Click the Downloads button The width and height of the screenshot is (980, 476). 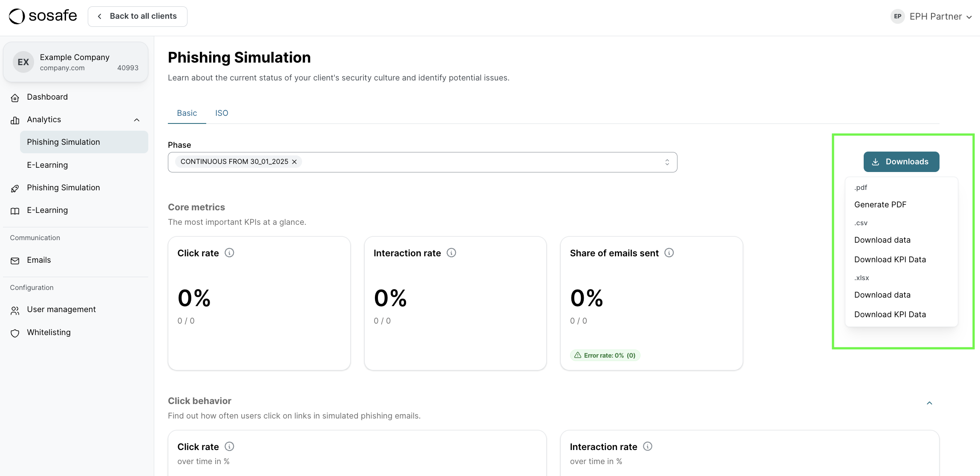[901, 162]
